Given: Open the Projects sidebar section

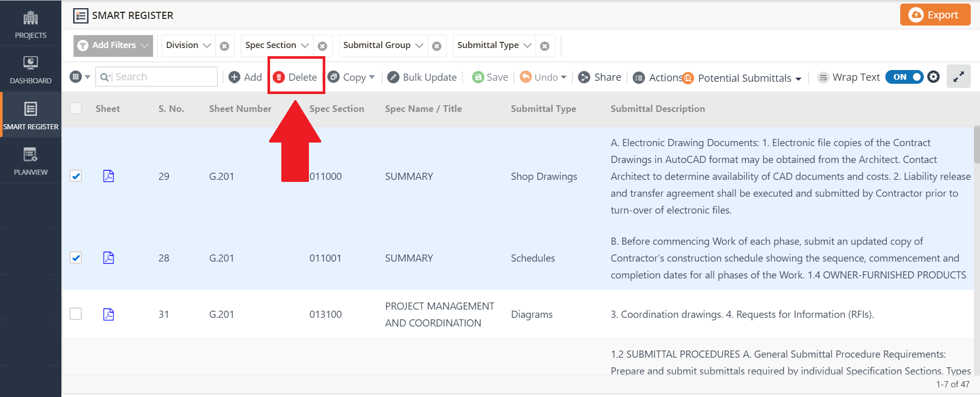Looking at the screenshot, I should click(31, 24).
